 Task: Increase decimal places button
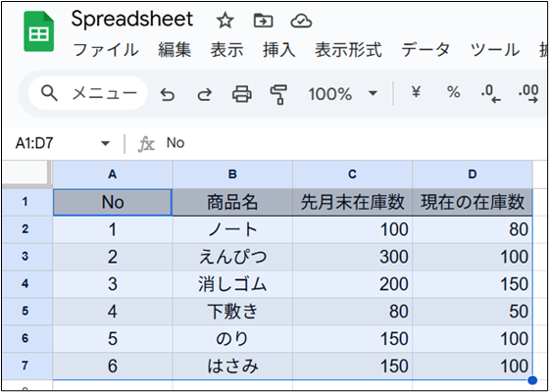pos(528,94)
